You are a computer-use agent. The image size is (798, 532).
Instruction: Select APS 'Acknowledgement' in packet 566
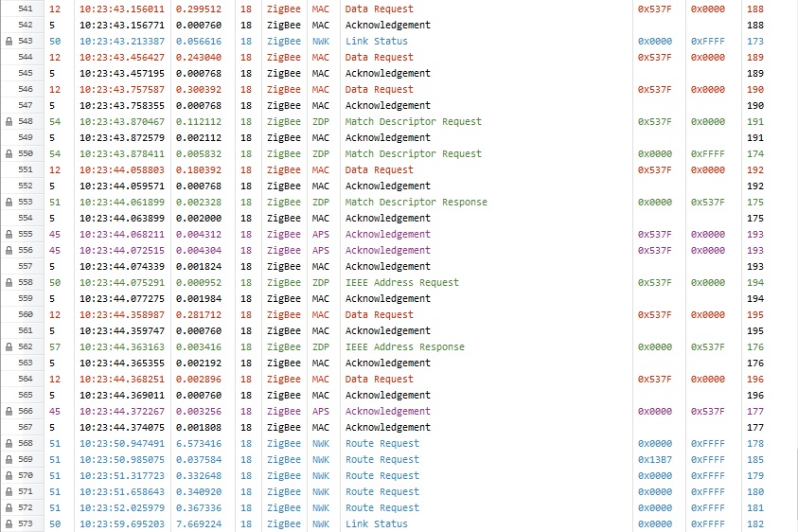(388, 412)
